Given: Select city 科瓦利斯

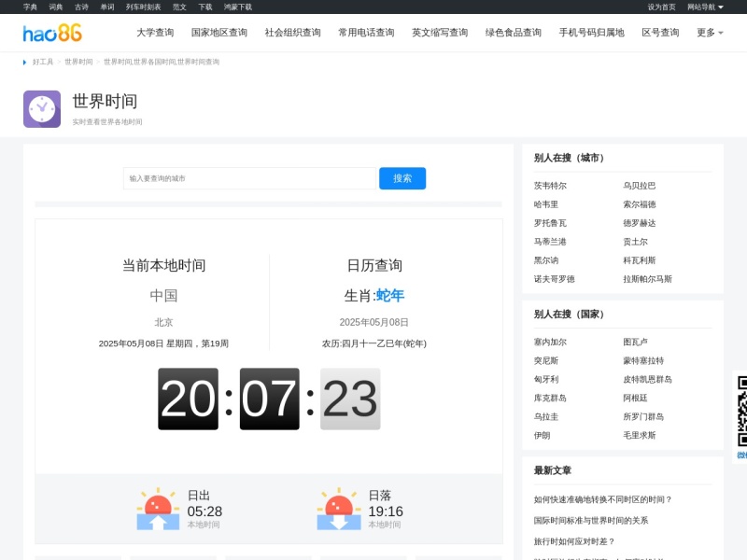Looking at the screenshot, I should click(640, 260).
